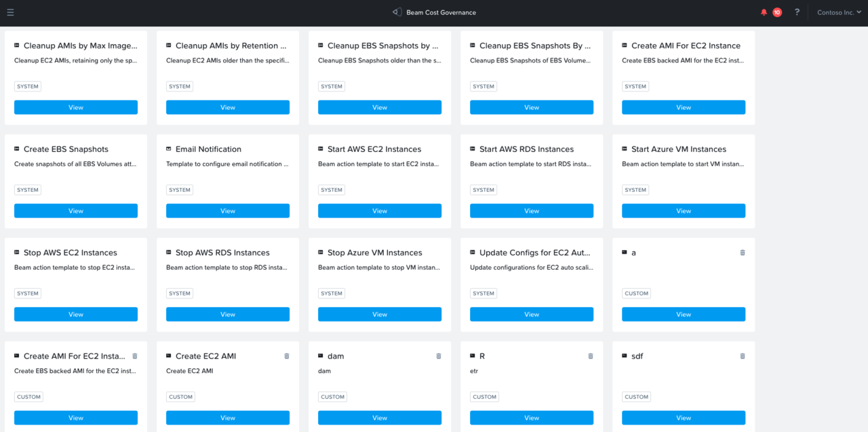Delete the dam template
The height and width of the screenshot is (432, 868).
click(439, 356)
